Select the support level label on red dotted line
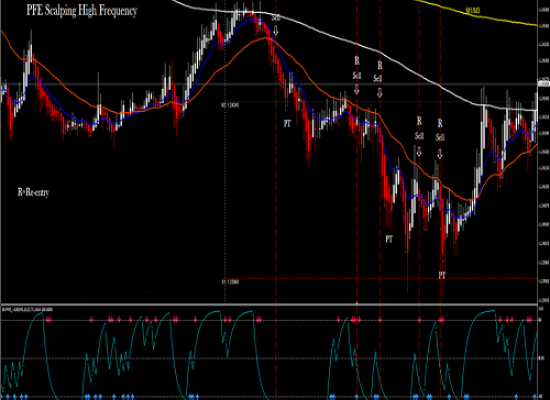The height and width of the screenshot is (400, 550). coord(230,282)
